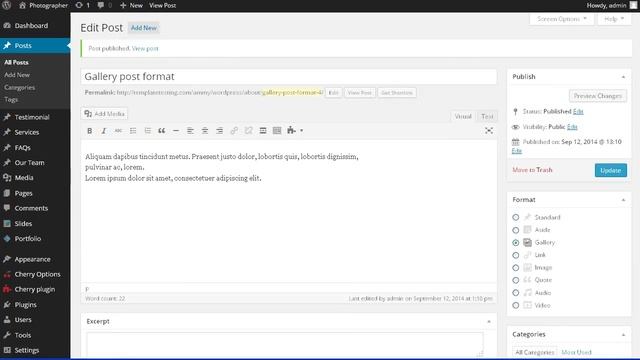The width and height of the screenshot is (640, 360).
Task: Open Cherry plugin in sidebar
Action: (35, 289)
